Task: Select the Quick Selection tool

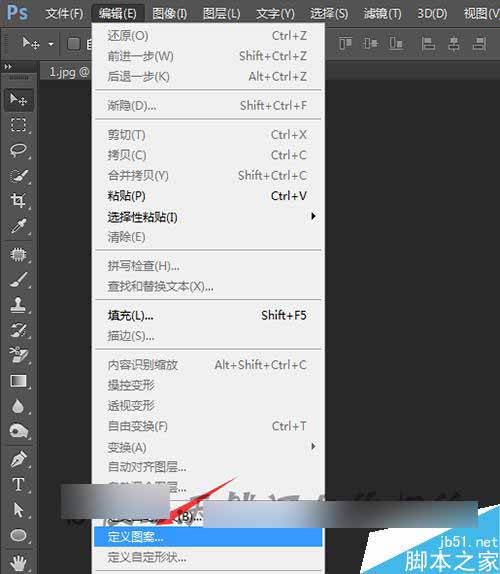Action: pyautogui.click(x=18, y=175)
